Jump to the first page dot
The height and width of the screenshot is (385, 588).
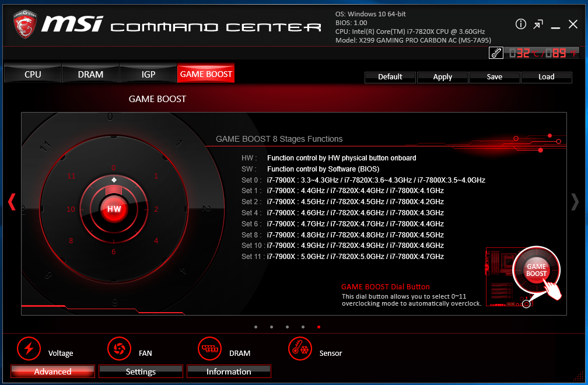click(x=256, y=327)
